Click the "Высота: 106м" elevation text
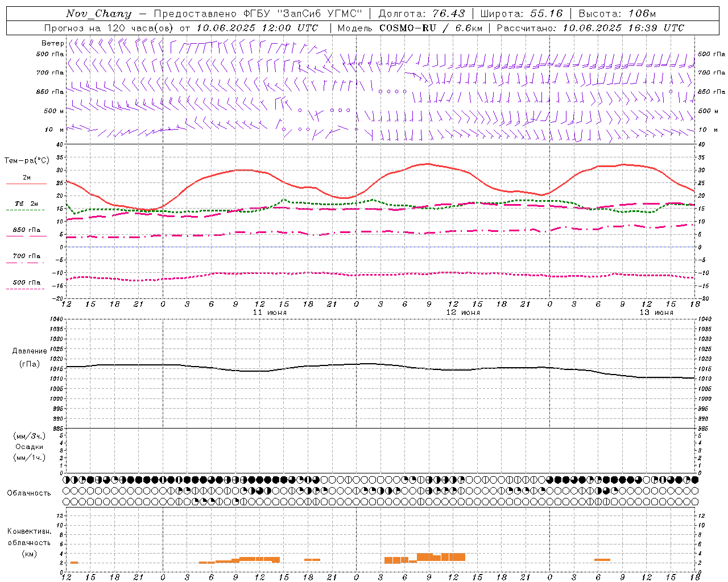This screenshot has height=582, width=728. point(617,14)
